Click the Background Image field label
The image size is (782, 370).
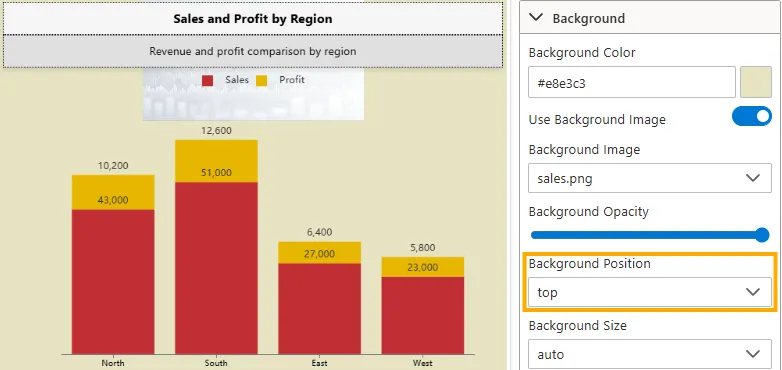coord(584,149)
